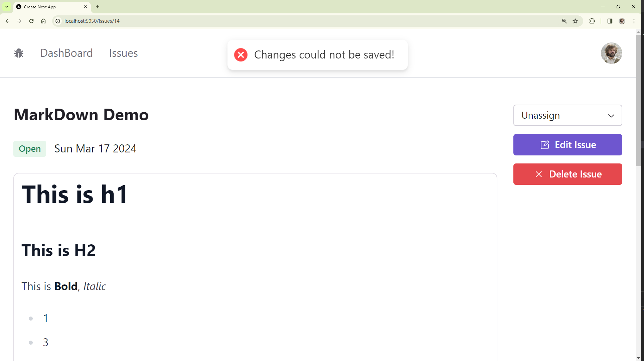This screenshot has width=644, height=361.
Task: Open the DashBoard menu item
Action: [x=66, y=53]
